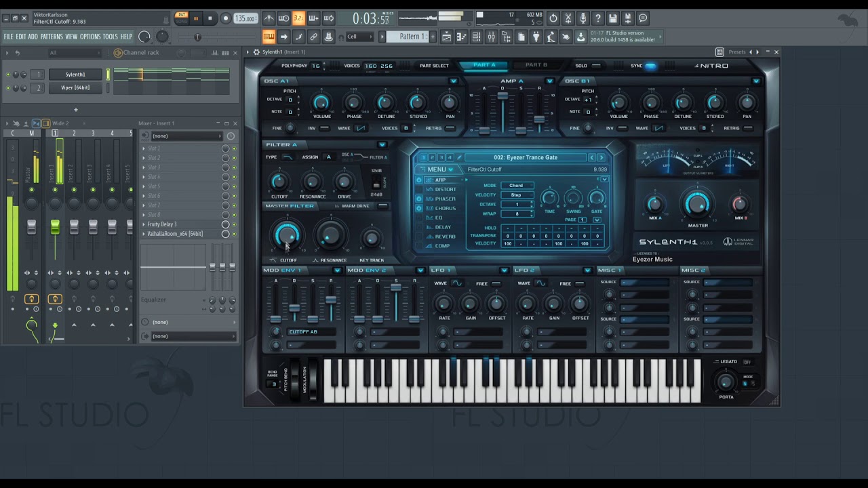Click PART SELECT in Sylenth1
Viewport: 868px width, 488px height.
pos(434,66)
